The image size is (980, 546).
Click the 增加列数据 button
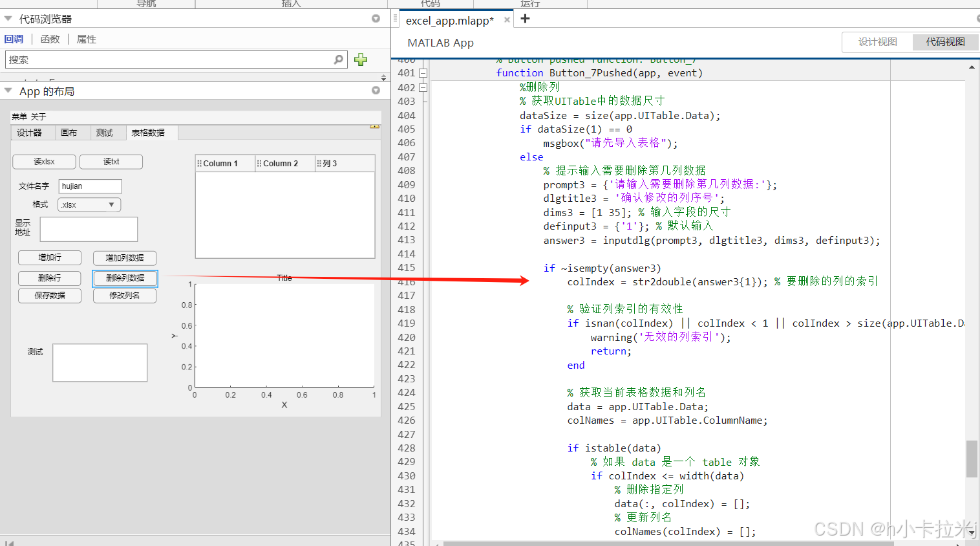click(x=125, y=257)
